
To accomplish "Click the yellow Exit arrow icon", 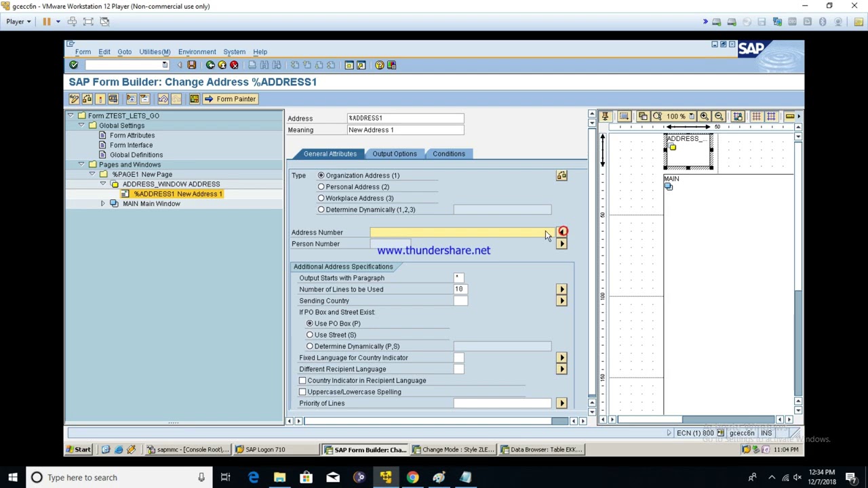I will pyautogui.click(x=222, y=65).
